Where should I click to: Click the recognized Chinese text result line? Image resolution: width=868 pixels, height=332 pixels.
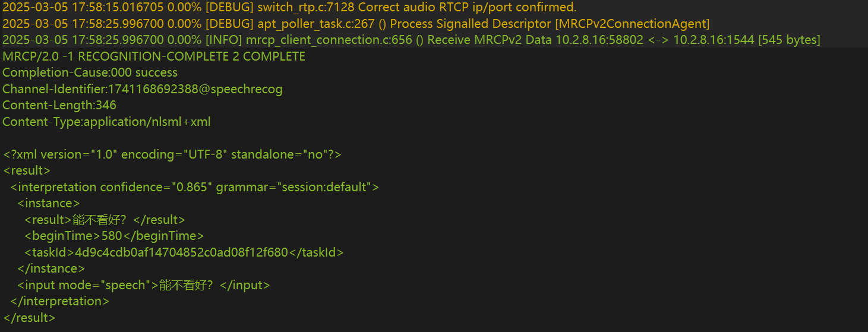click(105, 220)
